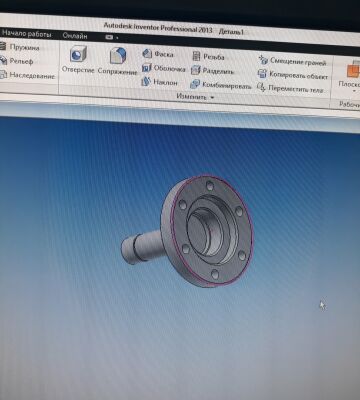Viewport: 360px width, 400px height.
Task: Click the Смещение граней label
Action: tap(298, 62)
